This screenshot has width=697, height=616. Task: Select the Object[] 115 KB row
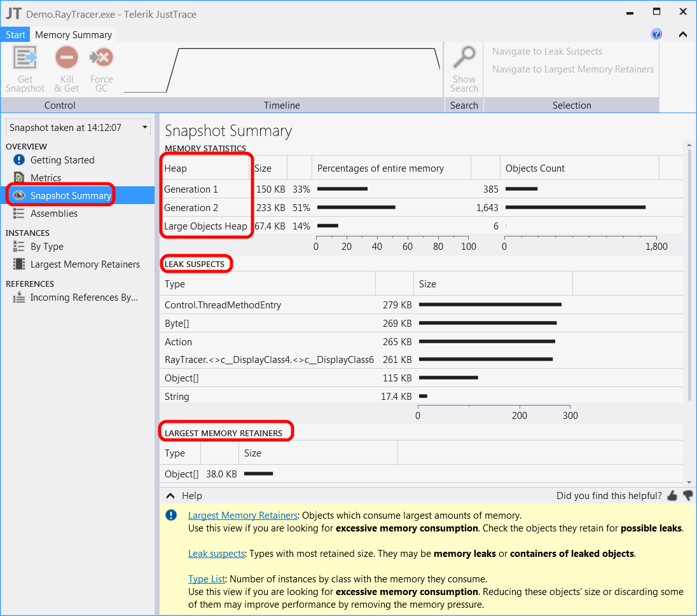[x=421, y=378]
